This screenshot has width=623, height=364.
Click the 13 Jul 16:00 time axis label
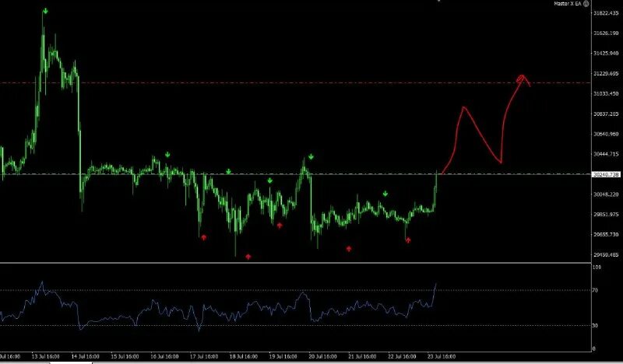click(46, 356)
